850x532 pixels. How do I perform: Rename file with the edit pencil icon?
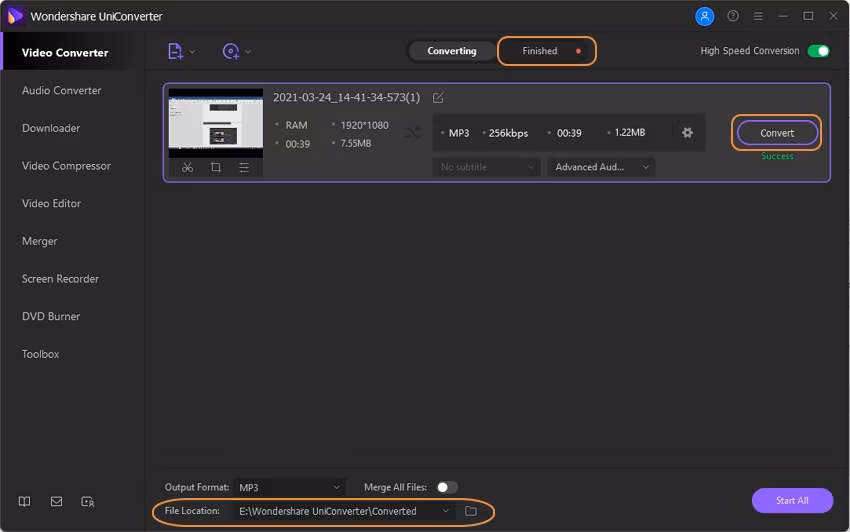[438, 98]
